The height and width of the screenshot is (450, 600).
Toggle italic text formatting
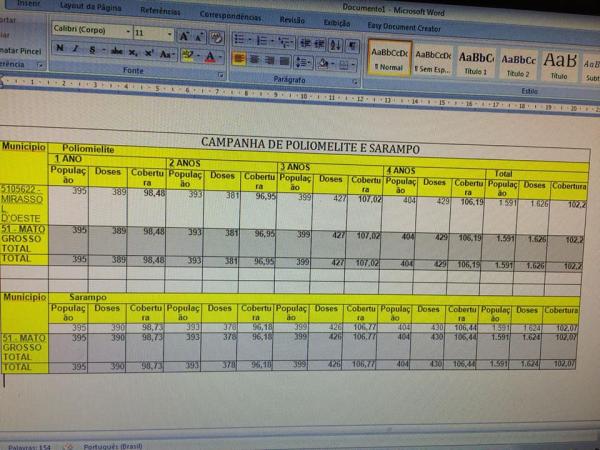click(x=77, y=50)
